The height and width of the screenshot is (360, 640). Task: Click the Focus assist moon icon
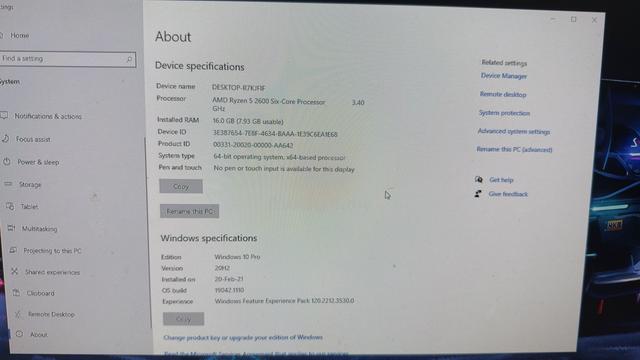pos(6,139)
